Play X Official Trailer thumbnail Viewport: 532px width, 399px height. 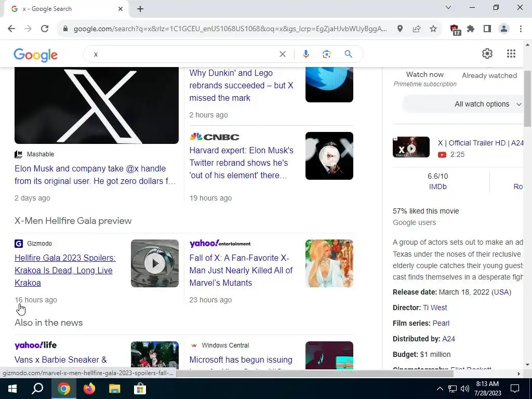411,147
